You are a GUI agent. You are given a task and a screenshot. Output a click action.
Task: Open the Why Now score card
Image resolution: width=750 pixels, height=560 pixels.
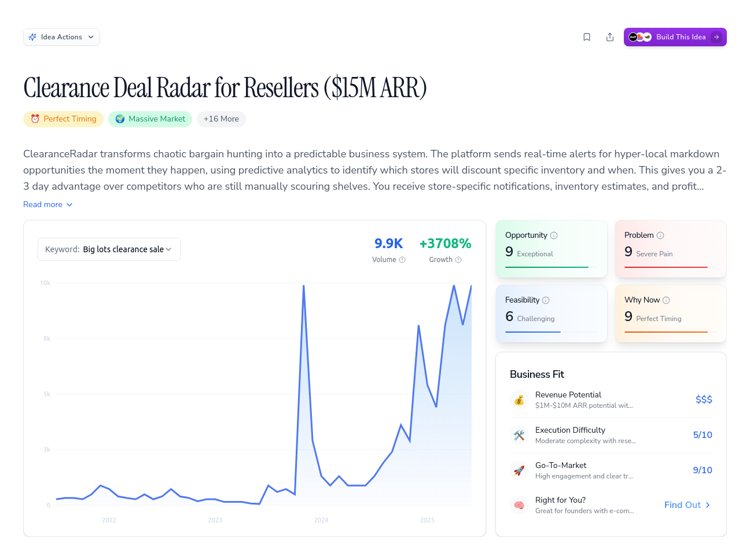(671, 314)
